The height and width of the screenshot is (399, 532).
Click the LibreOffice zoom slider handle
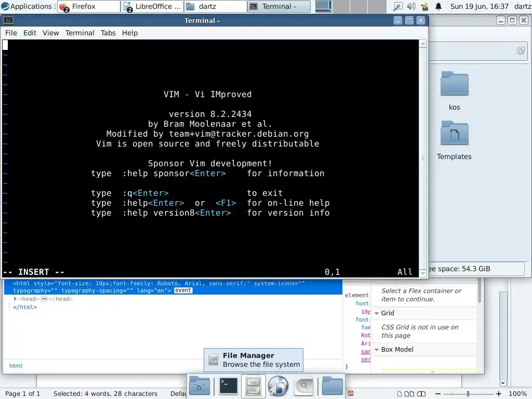(468, 394)
